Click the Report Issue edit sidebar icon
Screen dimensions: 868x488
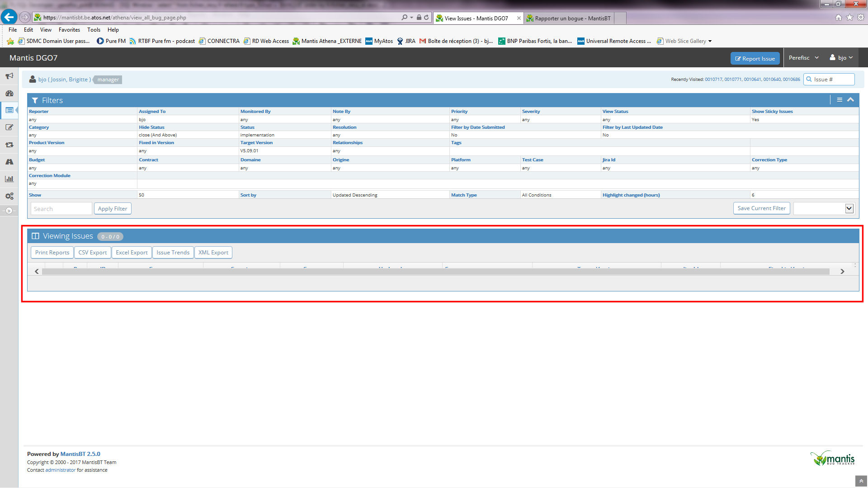coord(9,127)
